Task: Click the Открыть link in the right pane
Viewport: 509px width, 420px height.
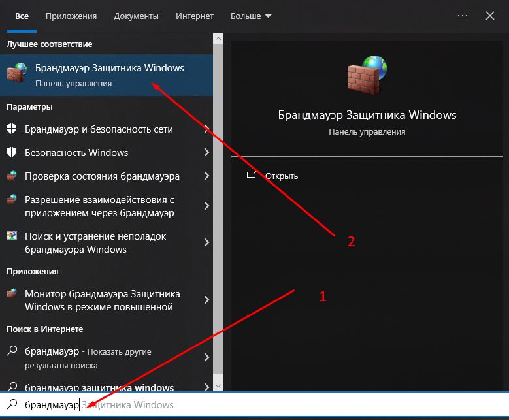Action: pos(282,176)
